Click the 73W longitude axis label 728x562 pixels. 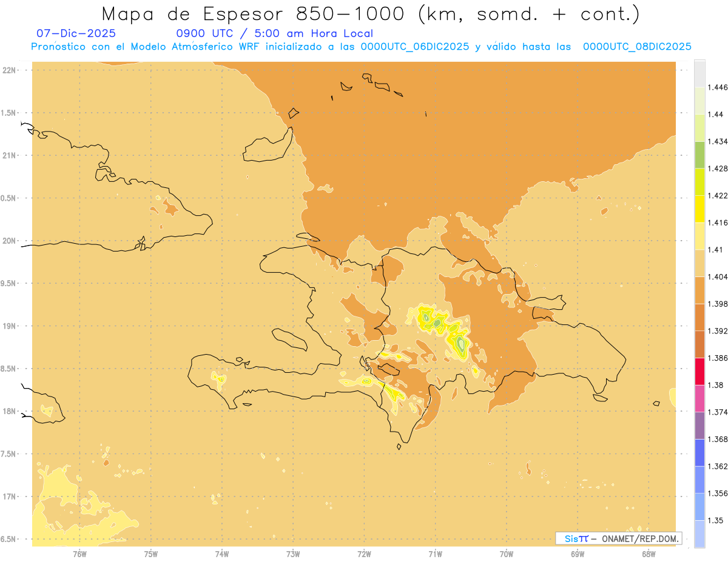pos(293,554)
